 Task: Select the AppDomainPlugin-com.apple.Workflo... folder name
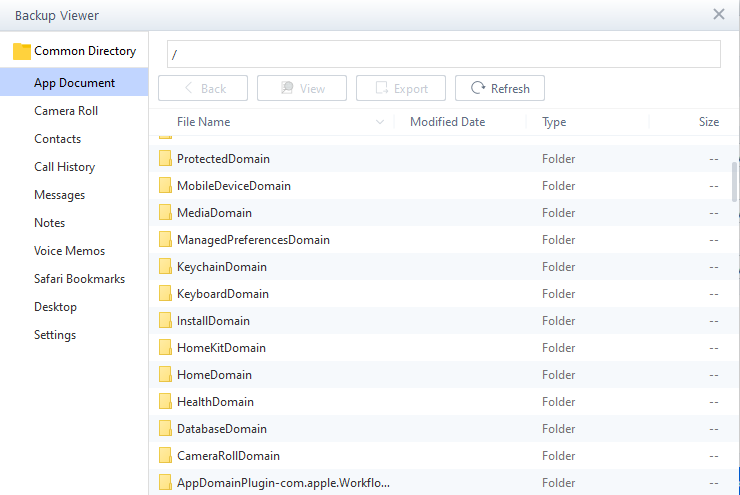pyautogui.click(x=283, y=483)
